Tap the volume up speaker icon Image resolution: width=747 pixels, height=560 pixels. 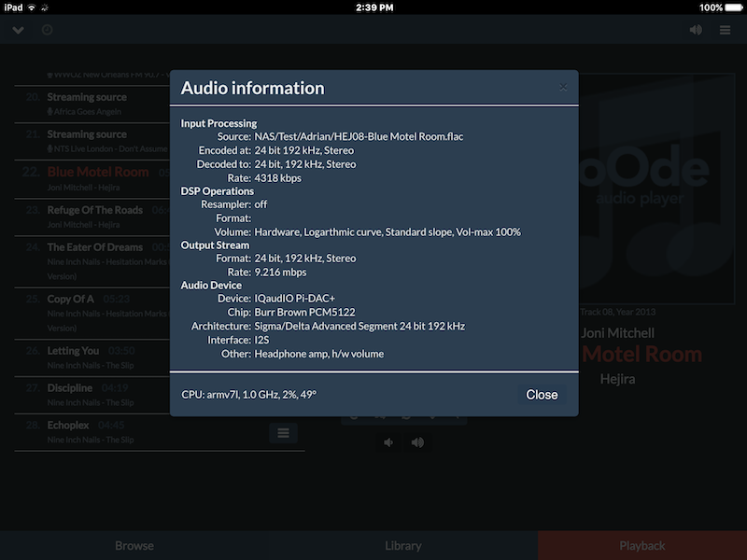[417, 442]
